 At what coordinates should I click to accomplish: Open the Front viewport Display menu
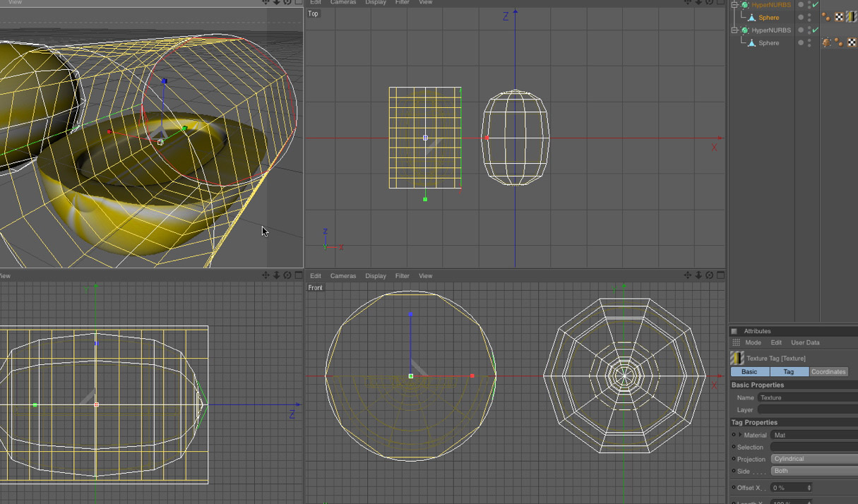[376, 276]
